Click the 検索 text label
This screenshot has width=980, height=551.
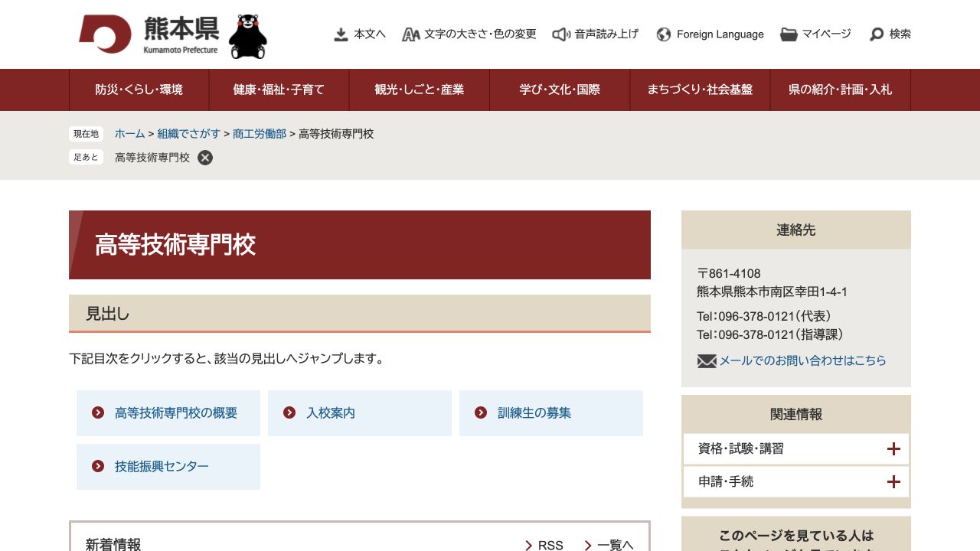point(900,34)
